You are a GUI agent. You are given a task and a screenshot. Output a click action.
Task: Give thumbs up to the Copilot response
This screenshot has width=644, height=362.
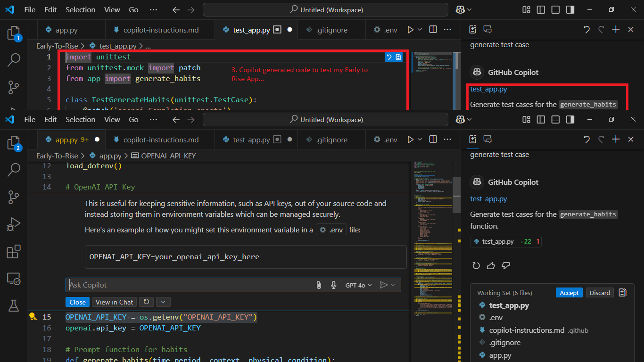tap(491, 266)
